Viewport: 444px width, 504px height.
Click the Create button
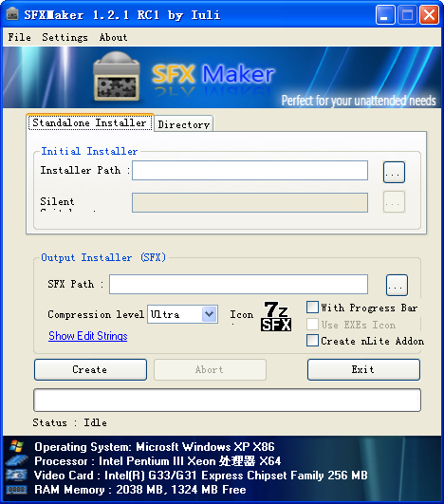coord(90,369)
